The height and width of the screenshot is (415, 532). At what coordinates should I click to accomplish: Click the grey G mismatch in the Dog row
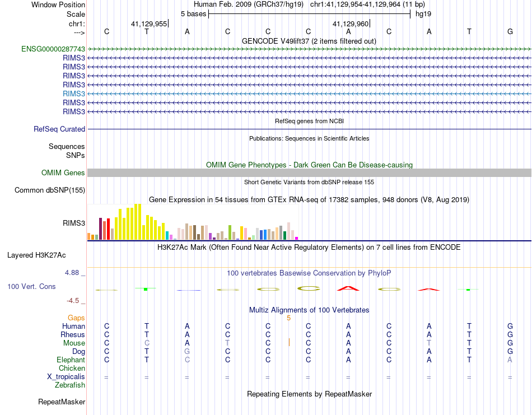(x=187, y=352)
